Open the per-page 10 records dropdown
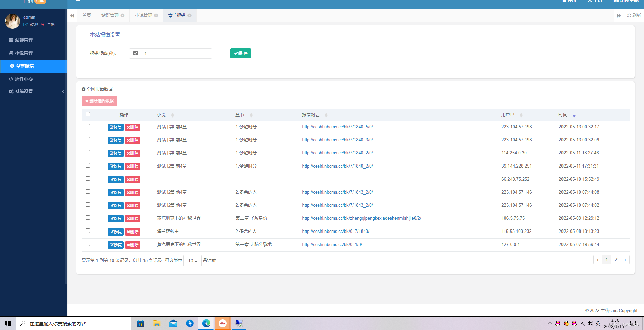Image resolution: width=644 pixels, height=330 pixels. click(192, 261)
